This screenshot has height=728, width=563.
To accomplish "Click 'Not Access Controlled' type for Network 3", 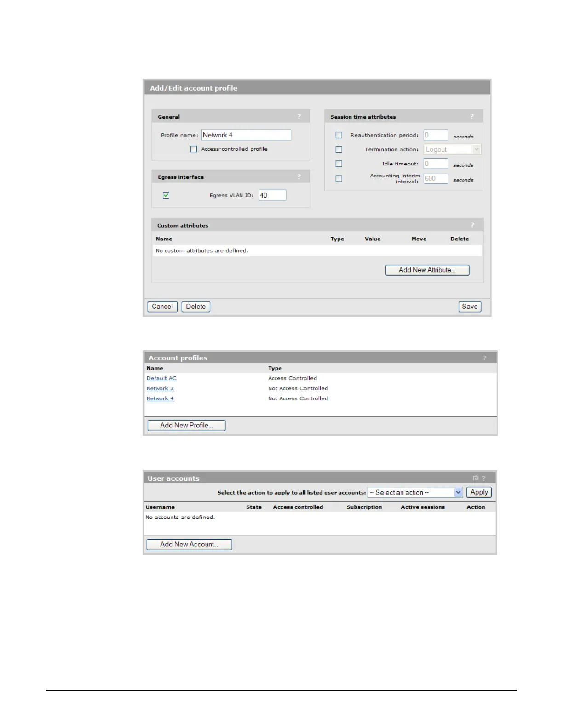I will tap(298, 388).
